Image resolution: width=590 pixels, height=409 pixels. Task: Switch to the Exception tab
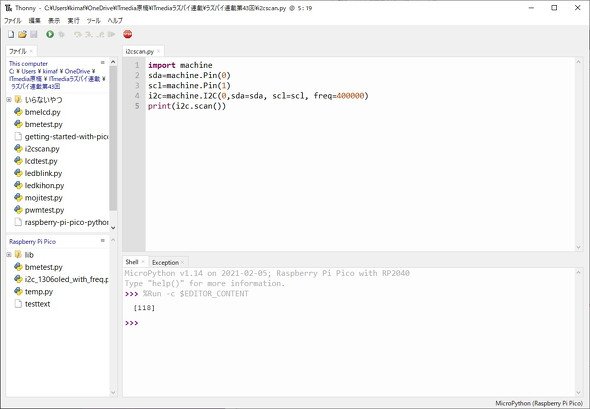(x=165, y=262)
